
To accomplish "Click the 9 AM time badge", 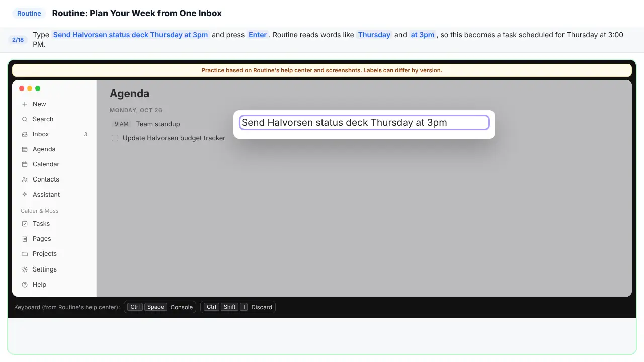I will [122, 124].
